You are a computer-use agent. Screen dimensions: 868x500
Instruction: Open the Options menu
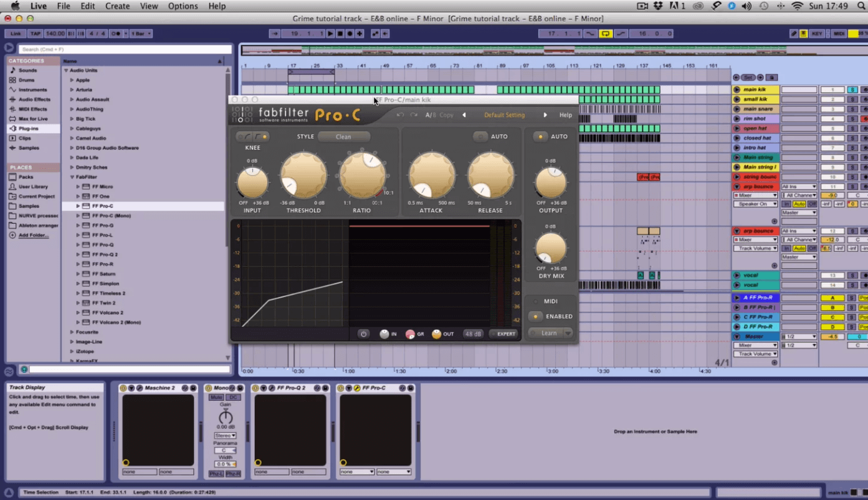[183, 6]
